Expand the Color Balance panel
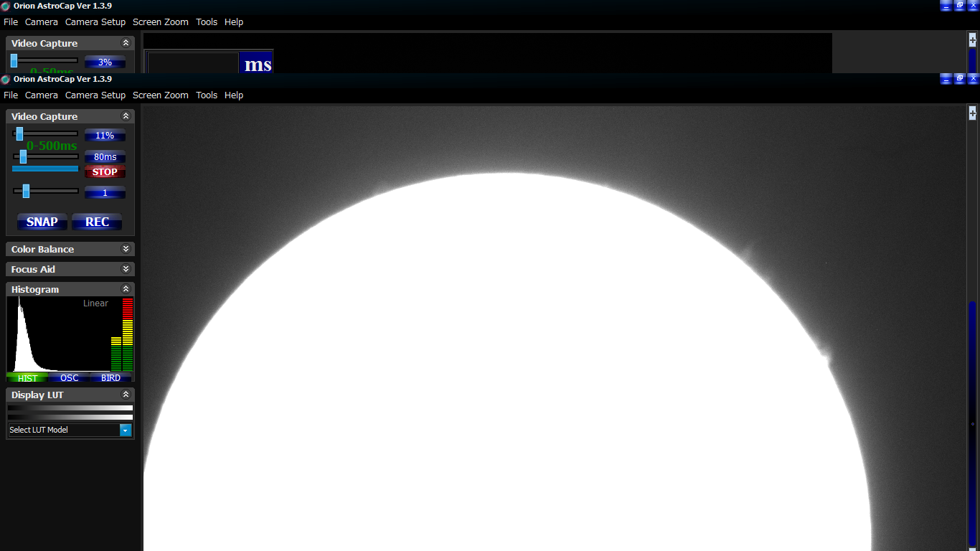This screenshot has height=551, width=980. click(126, 249)
